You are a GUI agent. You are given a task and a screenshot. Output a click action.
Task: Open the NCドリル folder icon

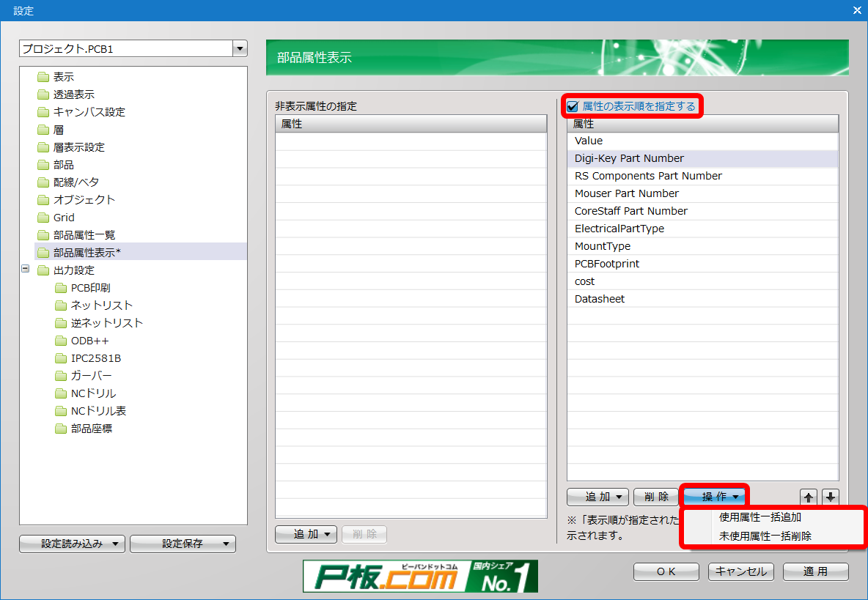coord(61,393)
